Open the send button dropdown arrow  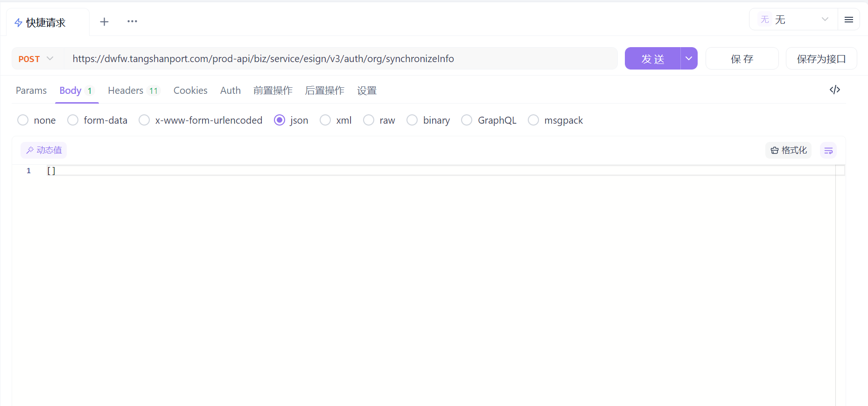688,59
